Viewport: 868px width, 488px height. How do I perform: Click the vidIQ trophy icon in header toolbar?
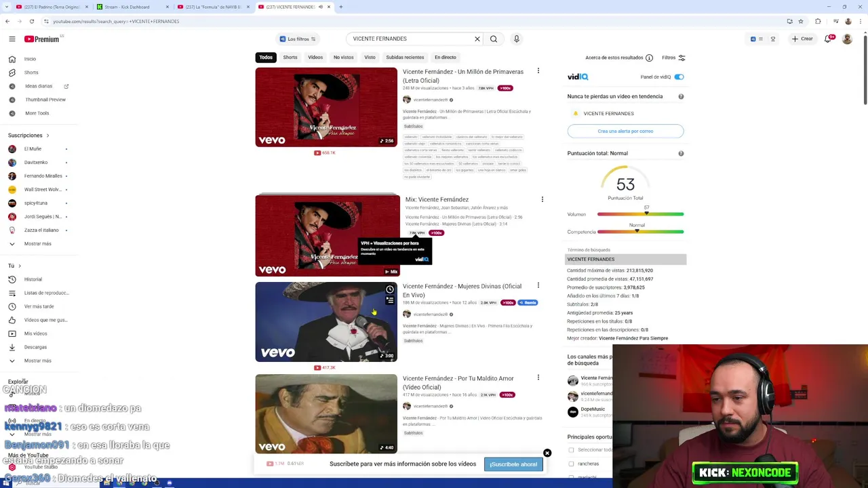(x=772, y=39)
